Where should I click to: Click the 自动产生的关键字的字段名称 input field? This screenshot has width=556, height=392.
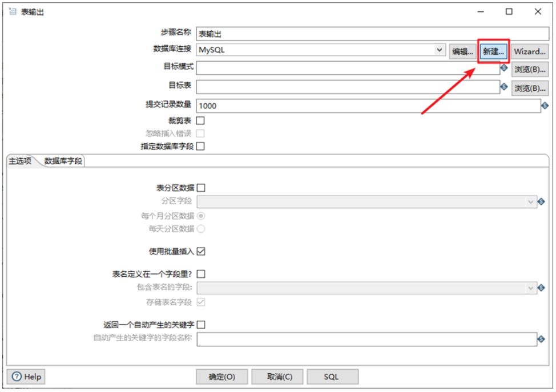(x=367, y=339)
